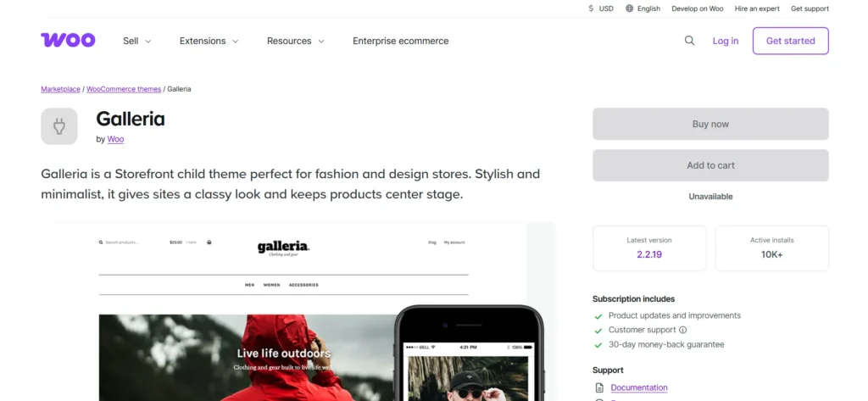
Task: Click the Galleria plugin plug icon
Action: (59, 126)
